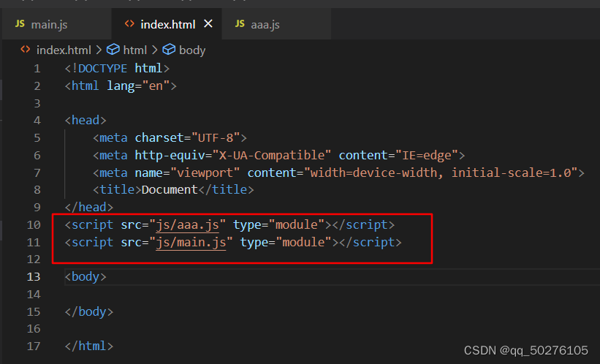Click type="module" on the aaa.js line
Image resolution: width=600 pixels, height=364 pixels.
[279, 224]
